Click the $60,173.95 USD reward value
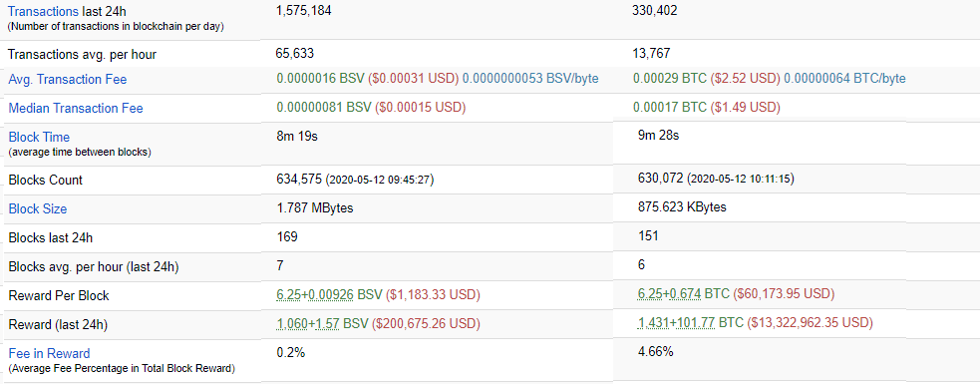 click(784, 294)
